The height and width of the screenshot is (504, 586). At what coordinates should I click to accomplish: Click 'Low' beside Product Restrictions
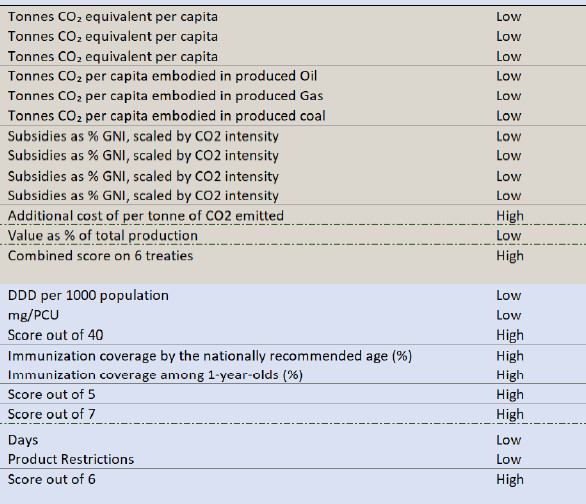pyautogui.click(x=509, y=459)
